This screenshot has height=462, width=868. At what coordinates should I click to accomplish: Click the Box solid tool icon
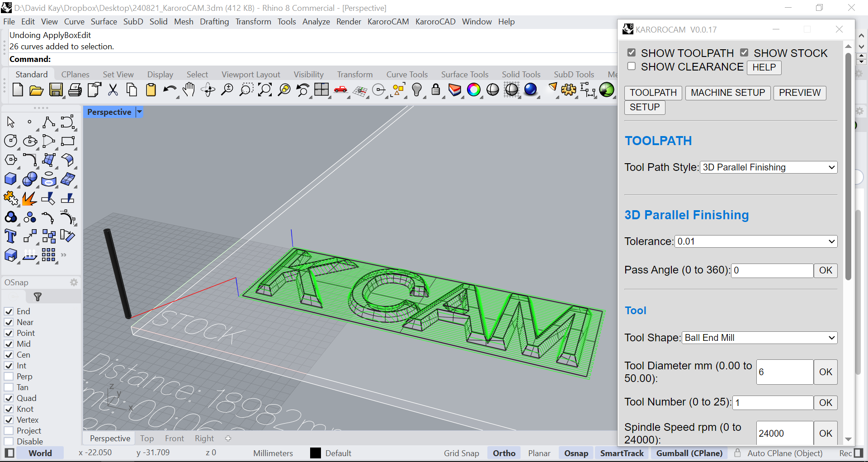10,179
